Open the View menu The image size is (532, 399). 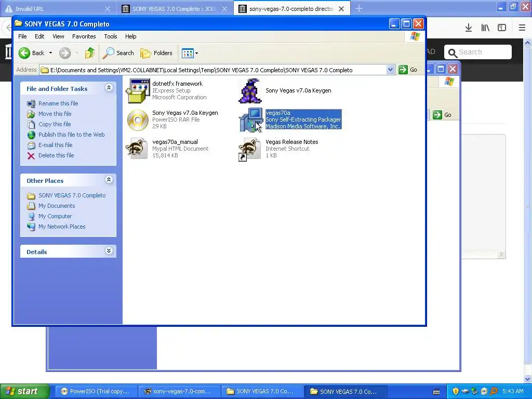[x=58, y=36]
